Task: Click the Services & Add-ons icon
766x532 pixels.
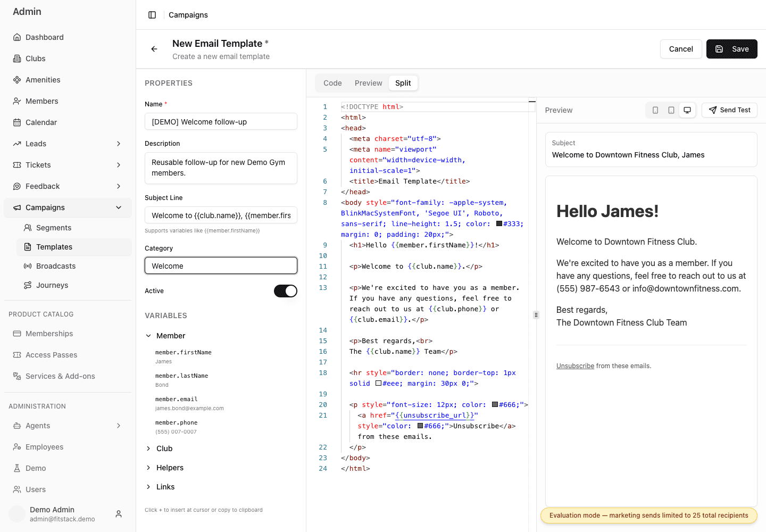Action: 17,376
